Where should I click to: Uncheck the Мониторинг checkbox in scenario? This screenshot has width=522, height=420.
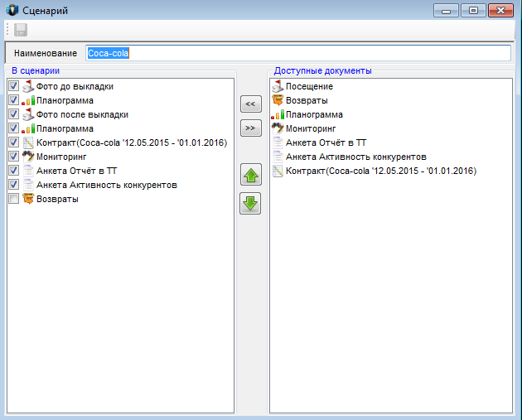click(x=13, y=157)
